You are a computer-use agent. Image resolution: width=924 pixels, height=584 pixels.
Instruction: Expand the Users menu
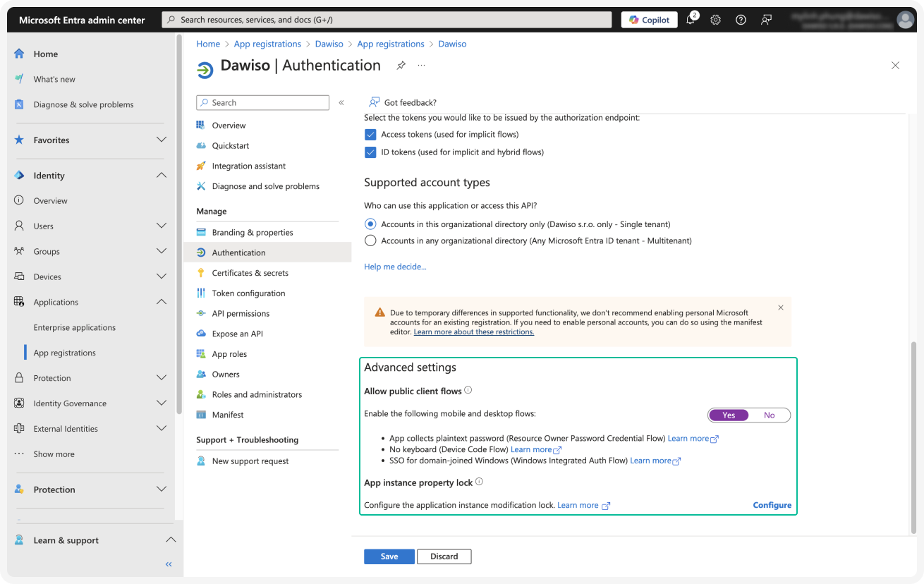(162, 226)
